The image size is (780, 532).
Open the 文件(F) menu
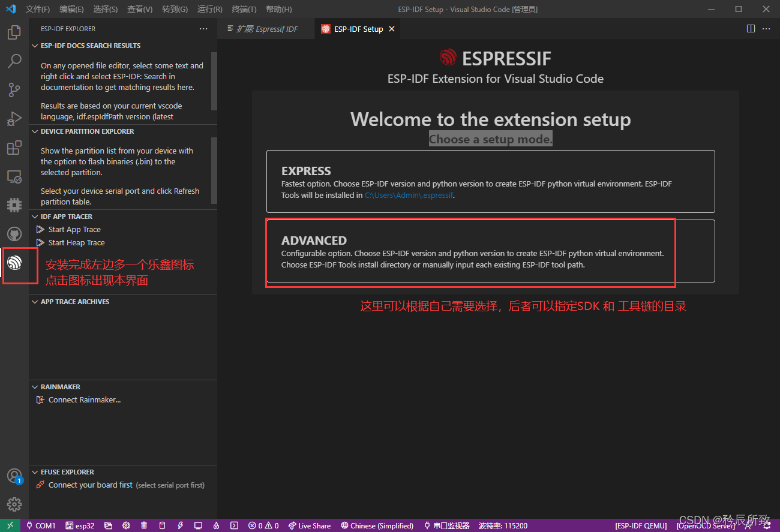pyautogui.click(x=38, y=9)
